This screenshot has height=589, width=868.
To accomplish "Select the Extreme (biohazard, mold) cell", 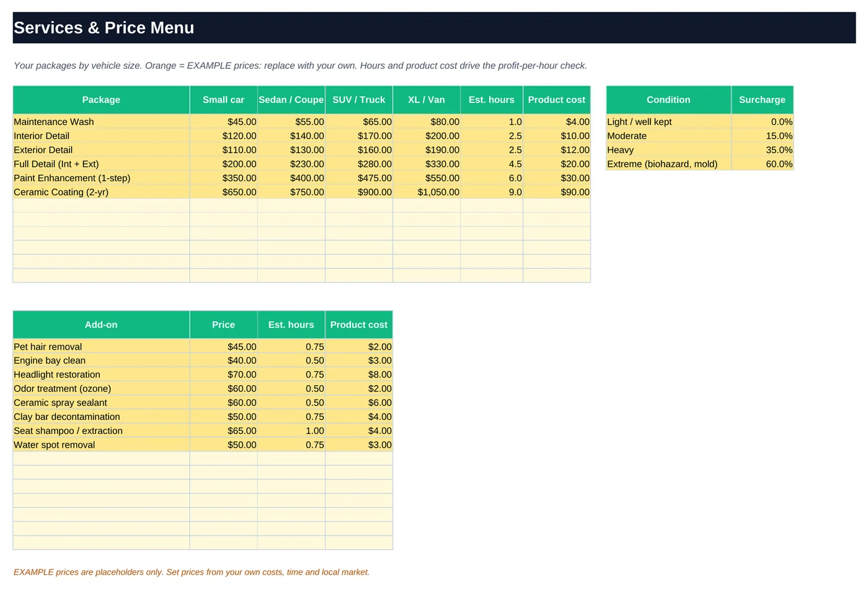I will pyautogui.click(x=668, y=164).
